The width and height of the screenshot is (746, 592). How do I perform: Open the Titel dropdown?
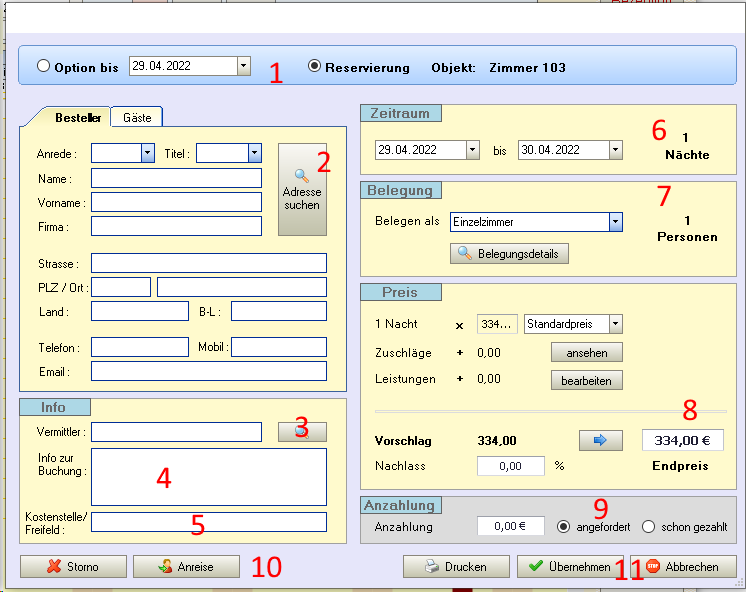[254, 153]
